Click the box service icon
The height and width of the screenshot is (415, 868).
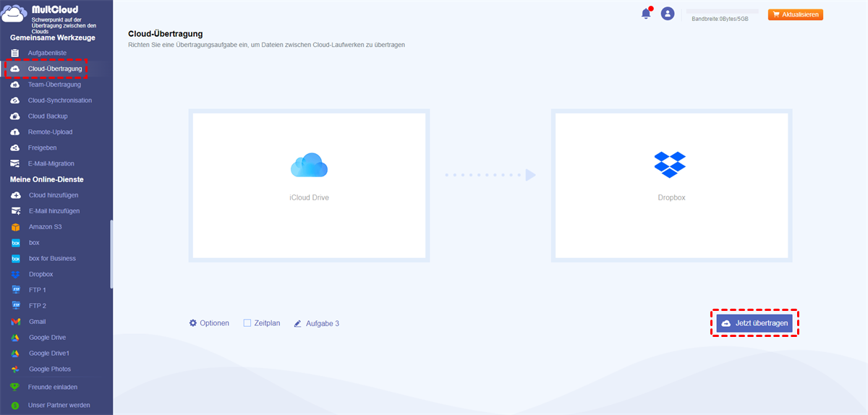tap(15, 243)
